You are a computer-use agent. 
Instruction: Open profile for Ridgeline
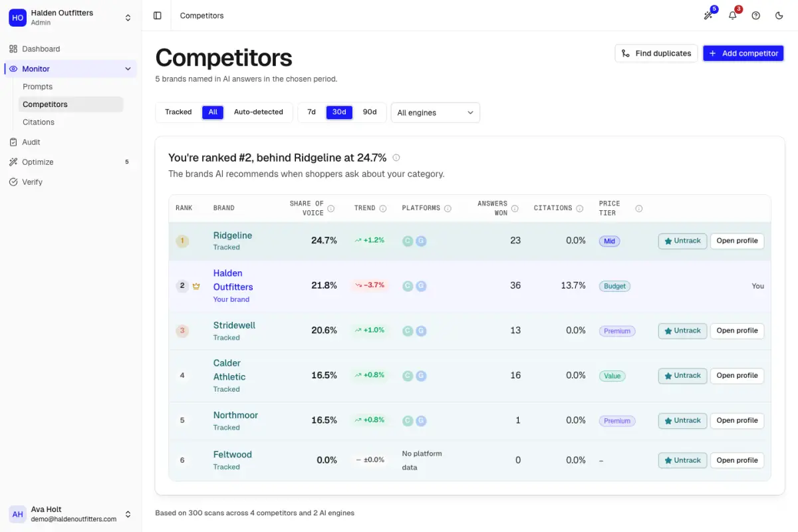(737, 241)
